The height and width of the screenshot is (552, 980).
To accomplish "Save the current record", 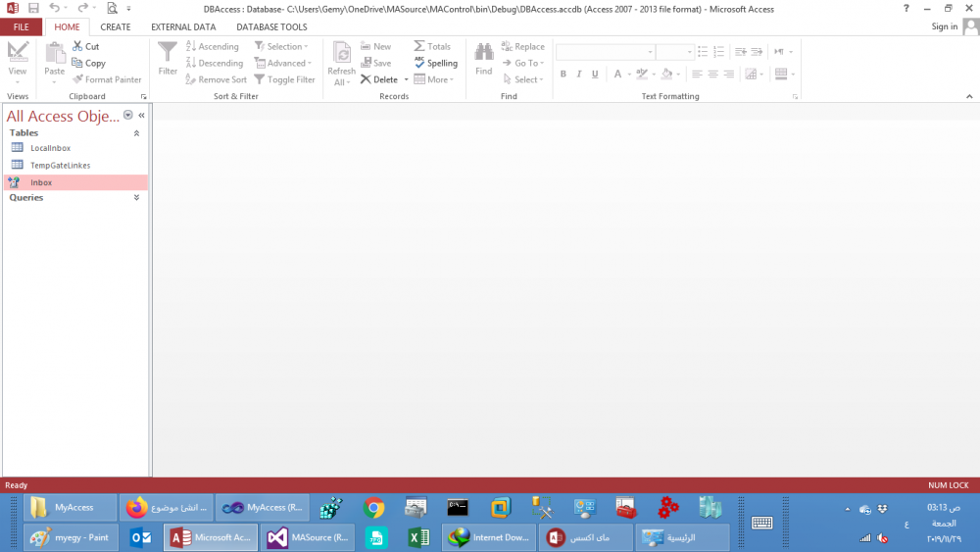I will click(375, 63).
